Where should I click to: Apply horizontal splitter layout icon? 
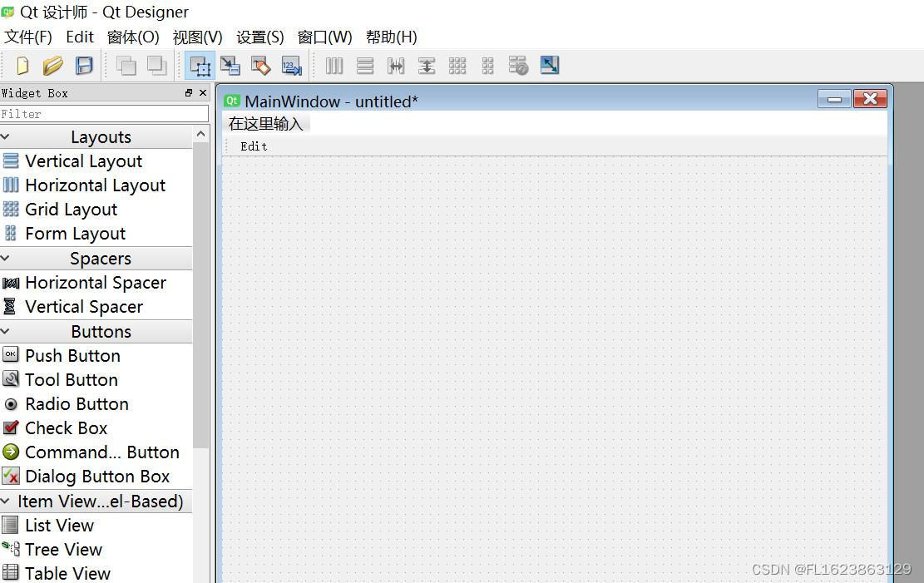tap(396, 66)
